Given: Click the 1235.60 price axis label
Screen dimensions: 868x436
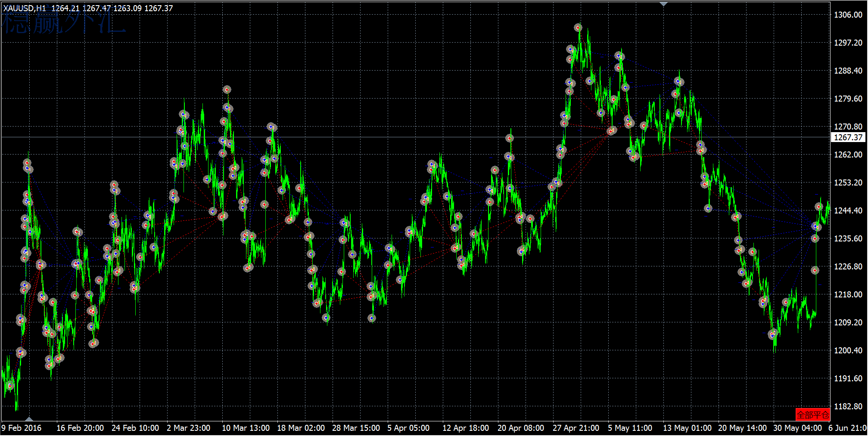Looking at the screenshot, I should (848, 238).
